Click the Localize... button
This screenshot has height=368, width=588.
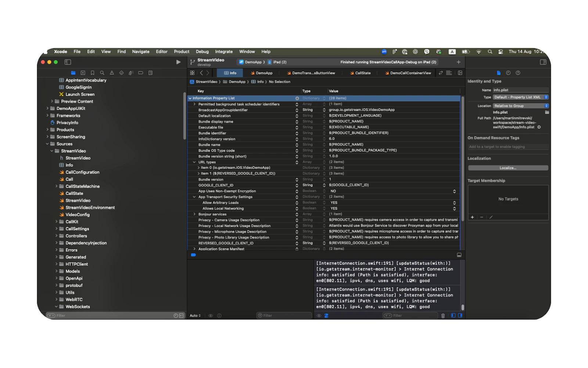(x=508, y=168)
